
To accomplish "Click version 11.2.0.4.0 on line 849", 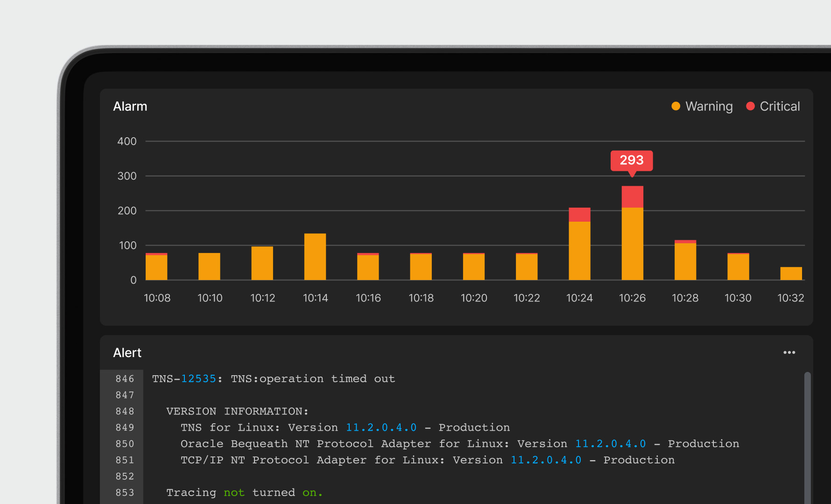I will 381,427.
